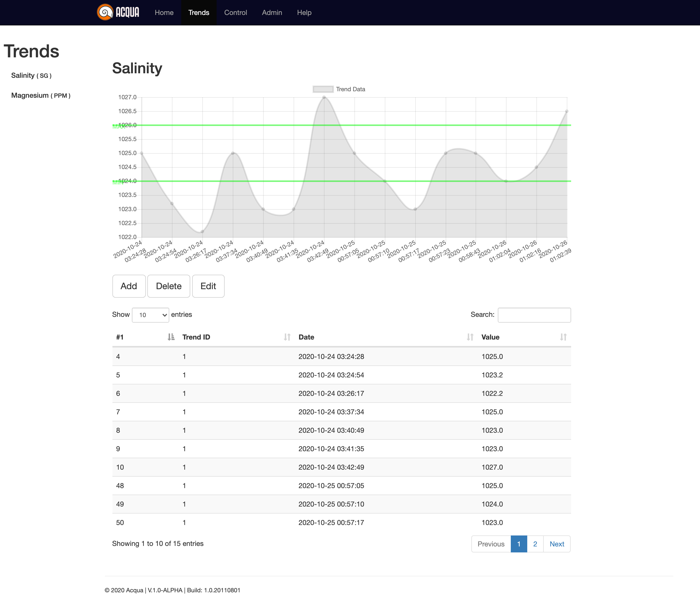Click the Value column sort arrows

(563, 337)
